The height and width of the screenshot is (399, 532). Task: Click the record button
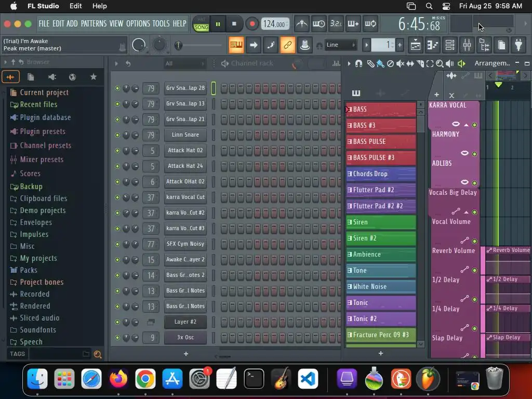tap(252, 24)
